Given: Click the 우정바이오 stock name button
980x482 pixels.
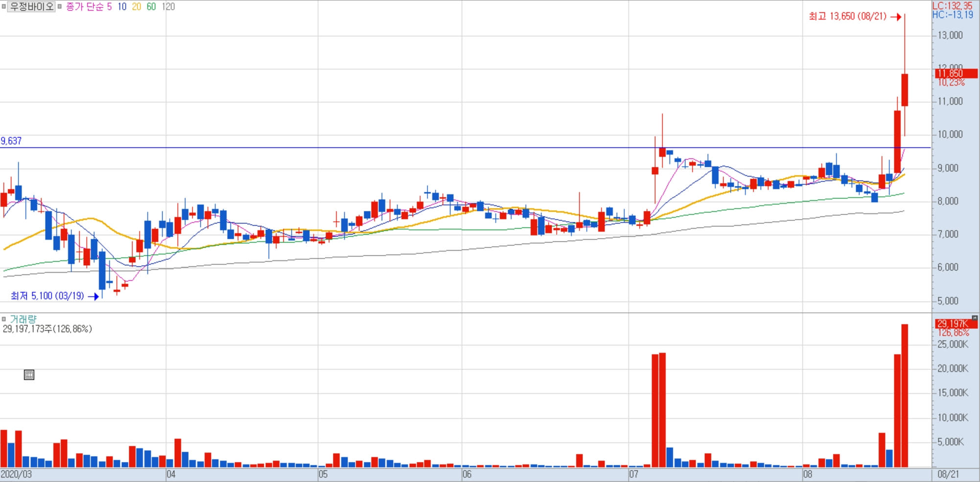Looking at the screenshot, I should click(x=32, y=6).
